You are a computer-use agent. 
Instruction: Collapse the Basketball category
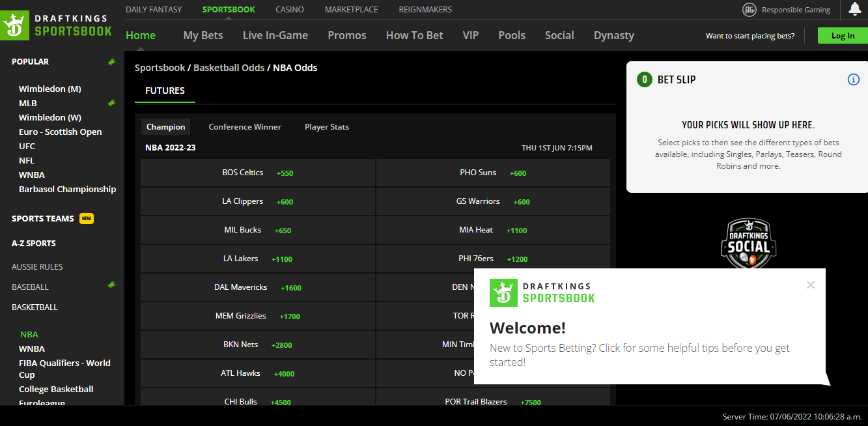point(35,307)
